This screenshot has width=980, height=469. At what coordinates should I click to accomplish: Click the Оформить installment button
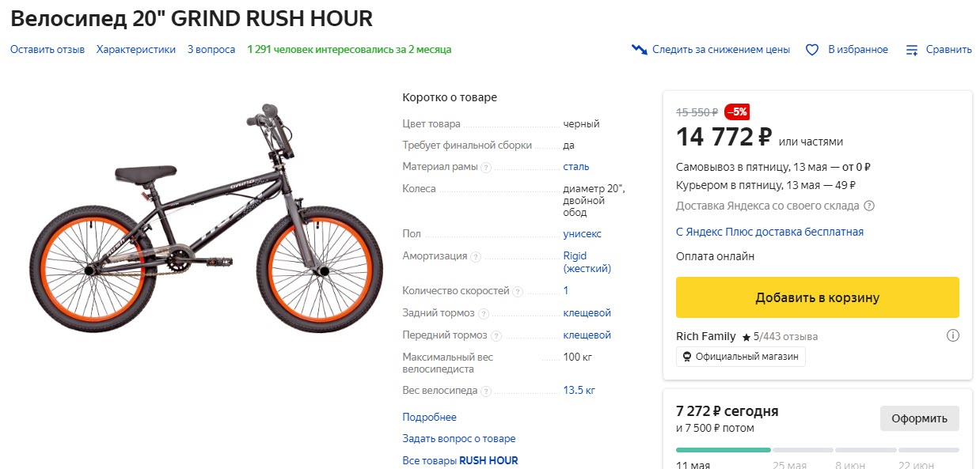click(919, 418)
